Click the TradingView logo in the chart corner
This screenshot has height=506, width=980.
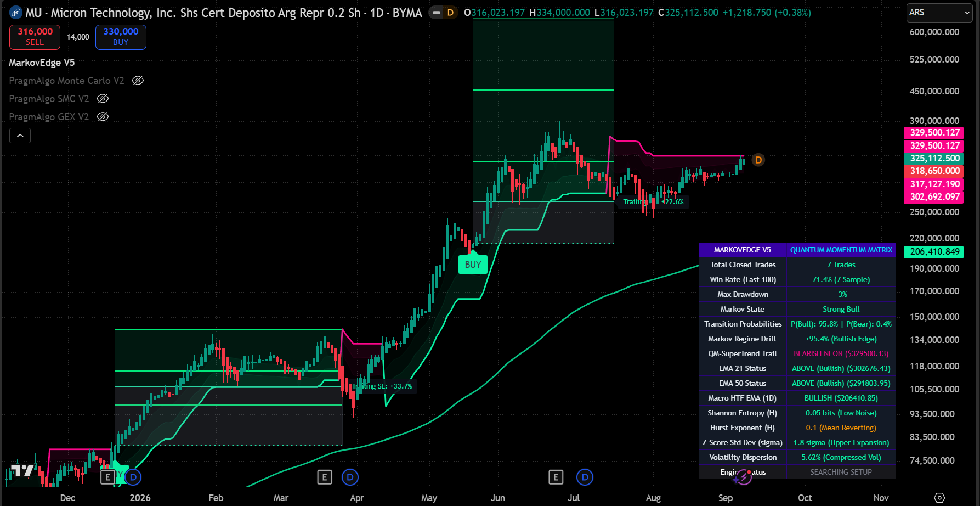coord(22,471)
